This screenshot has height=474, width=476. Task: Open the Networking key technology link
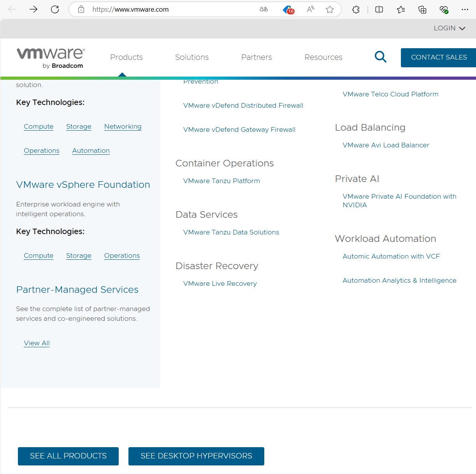click(123, 126)
